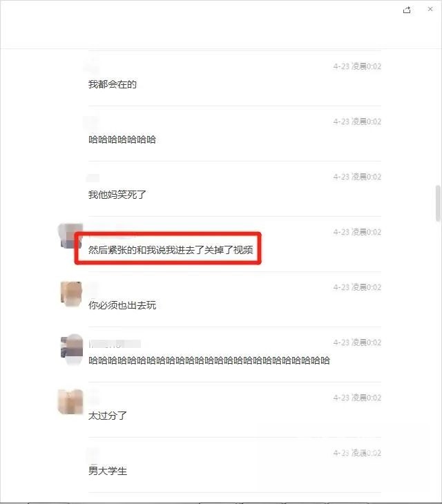Click the vertical scrollbar thumb
Screen dimensions: 442x504
[438, 203]
